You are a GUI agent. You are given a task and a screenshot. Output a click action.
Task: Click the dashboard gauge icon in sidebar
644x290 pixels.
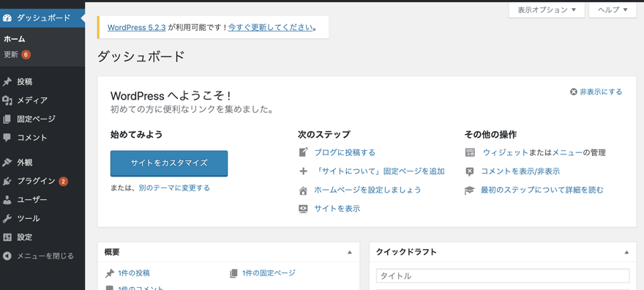[7, 18]
